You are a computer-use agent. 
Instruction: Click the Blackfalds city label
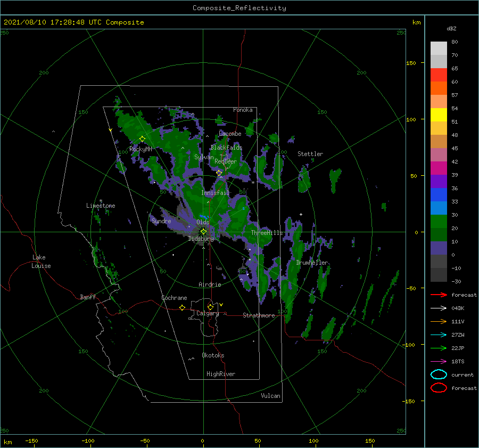click(x=226, y=148)
